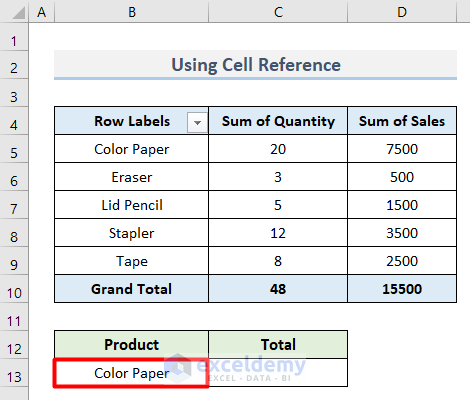Select the 'Sum of Sales' header cell
Screen dimensions: 470x400
click(402, 121)
